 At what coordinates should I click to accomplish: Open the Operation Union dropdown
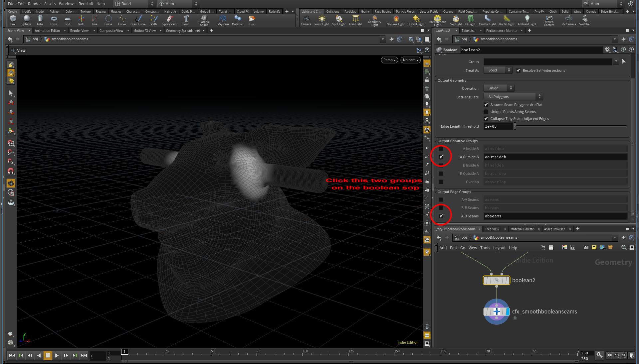tap(499, 88)
